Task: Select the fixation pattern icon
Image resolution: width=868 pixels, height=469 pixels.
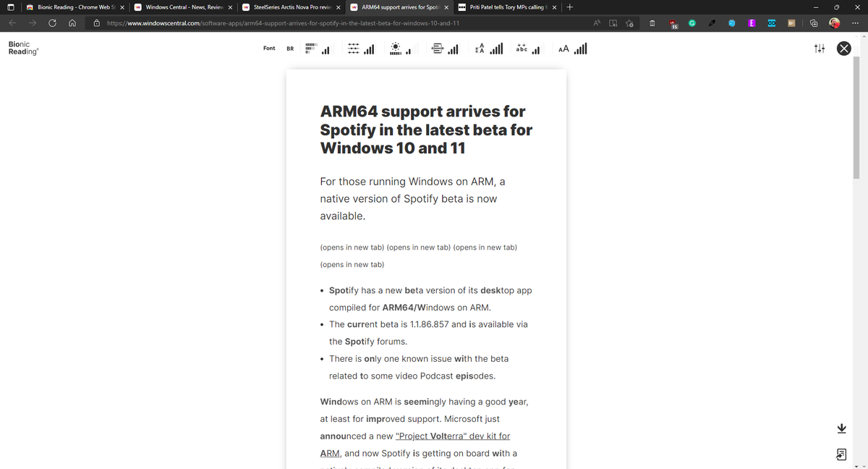Action: (311, 48)
